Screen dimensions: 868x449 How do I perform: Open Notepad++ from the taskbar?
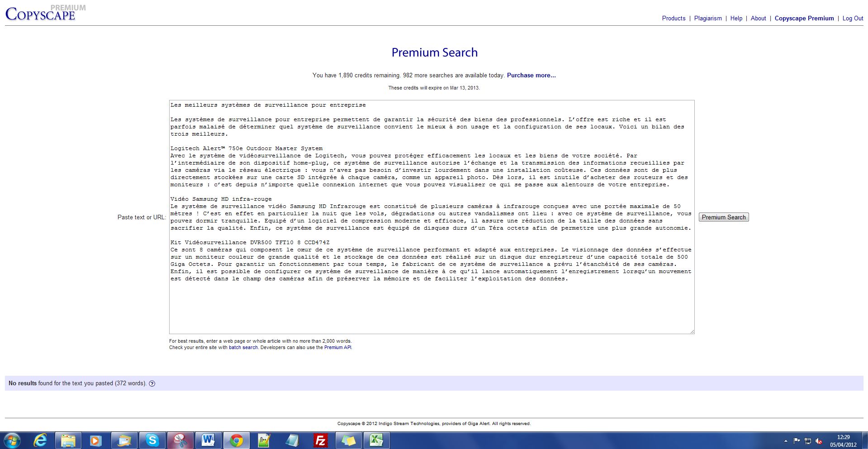click(x=264, y=440)
